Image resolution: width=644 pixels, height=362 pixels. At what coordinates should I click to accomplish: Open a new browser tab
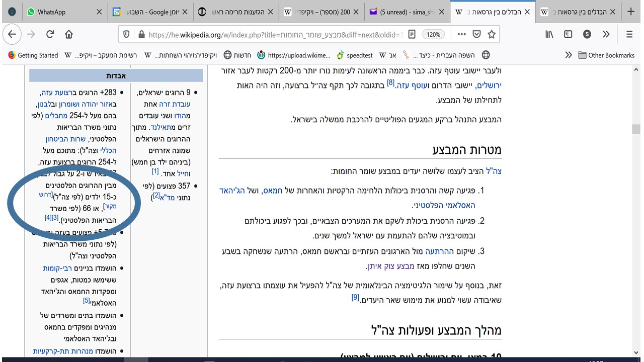coord(631,12)
